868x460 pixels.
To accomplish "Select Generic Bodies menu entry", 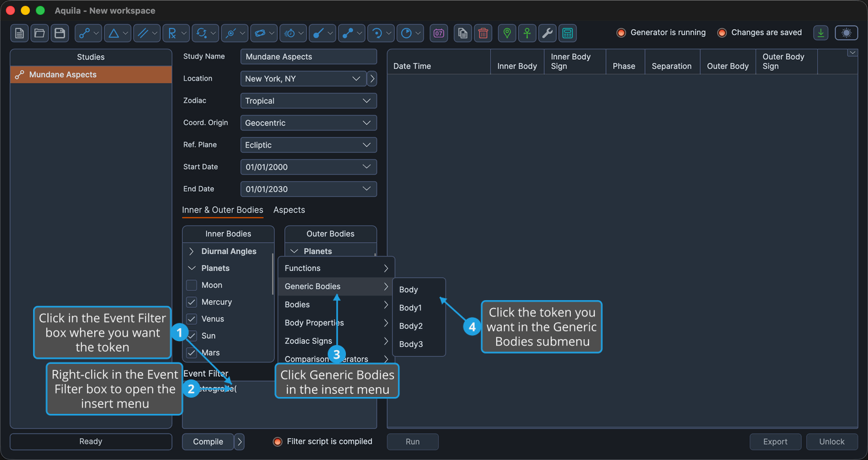I will point(336,287).
